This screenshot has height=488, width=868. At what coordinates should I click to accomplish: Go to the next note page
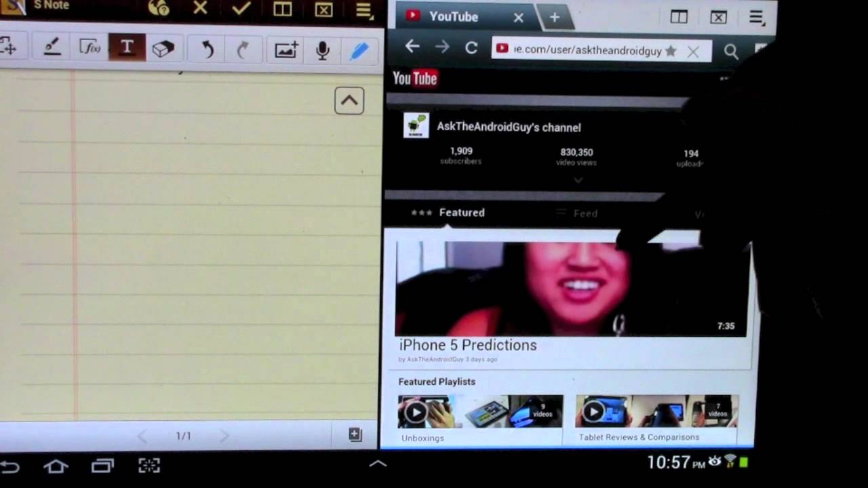point(225,436)
